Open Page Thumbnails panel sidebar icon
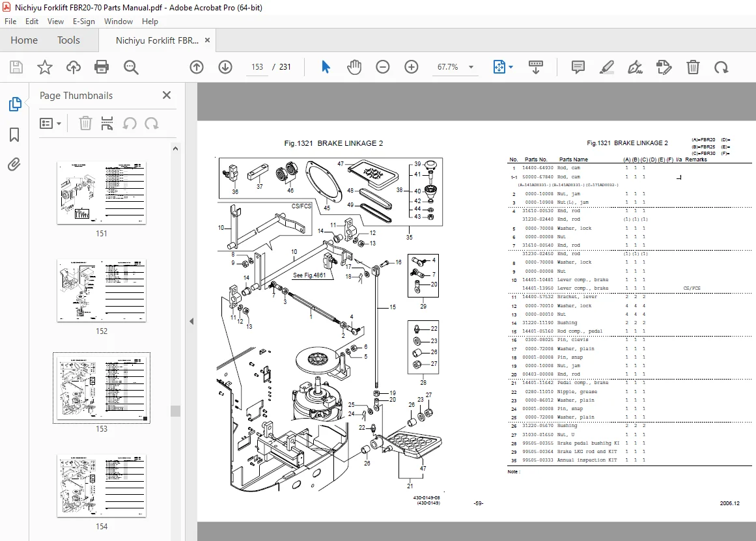This screenshot has width=756, height=541. [15, 104]
